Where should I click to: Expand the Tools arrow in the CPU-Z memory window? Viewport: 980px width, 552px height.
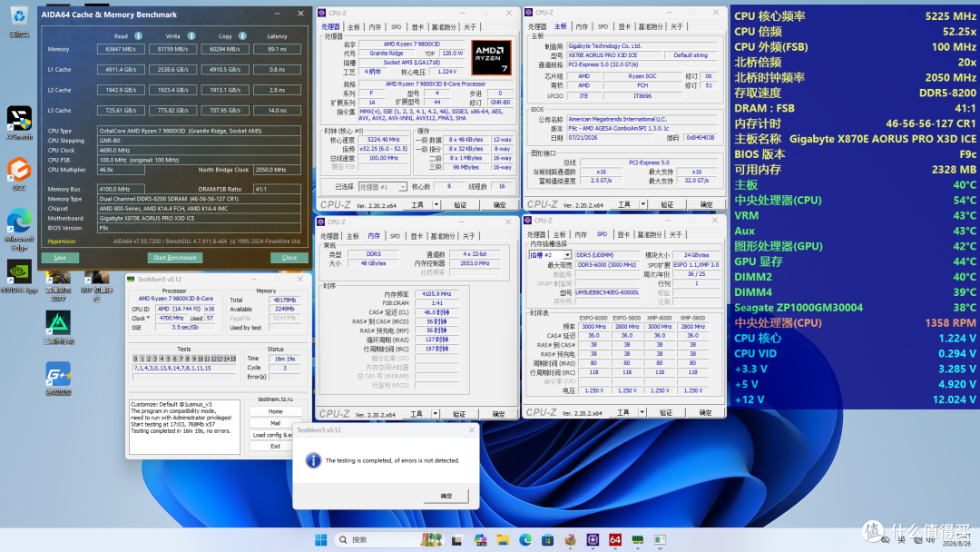click(x=435, y=414)
